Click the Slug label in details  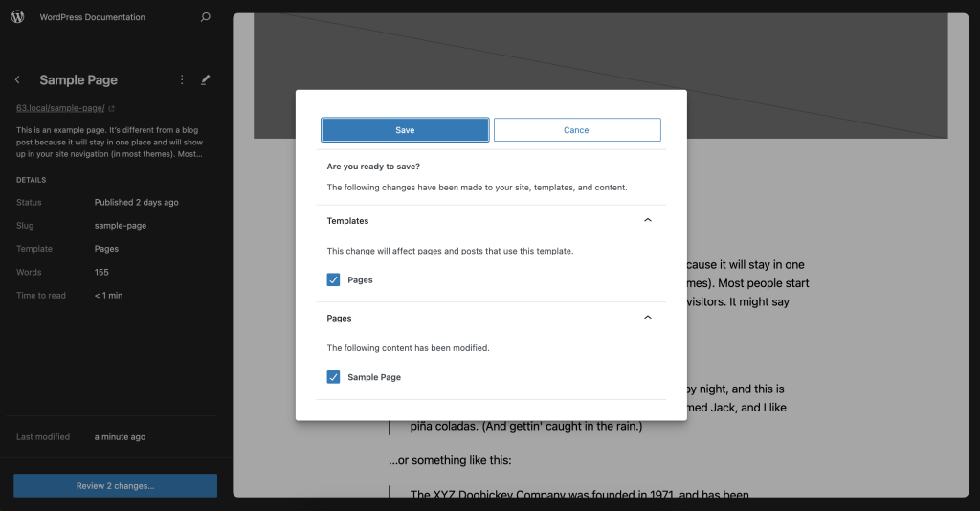pyautogui.click(x=25, y=226)
